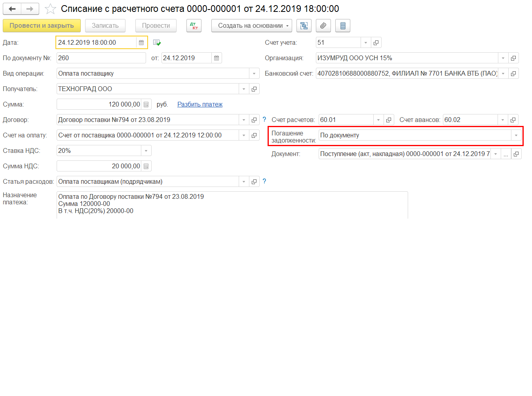This screenshot has width=532, height=396.
Task: Expand Ставка НДС 20% dropdown
Action: tap(146, 151)
